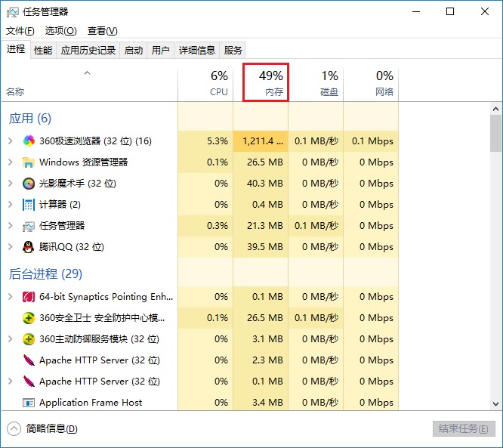This screenshot has height=448, width=503.
Task: Click the Windows 资源管理器 folder icon
Action: click(29, 162)
